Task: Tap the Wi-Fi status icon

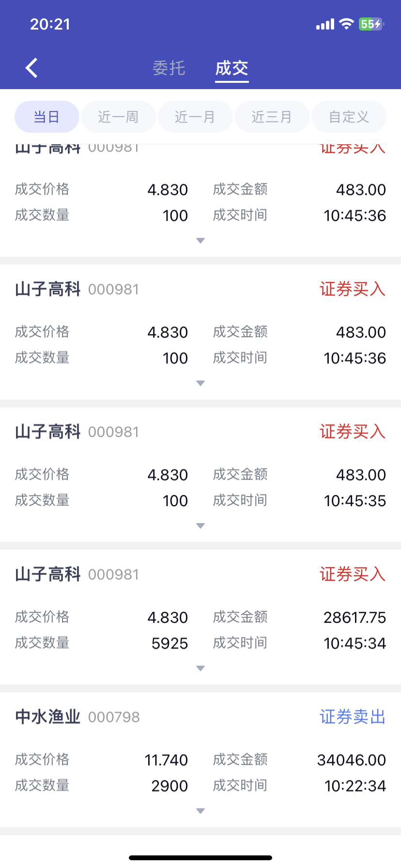Action: (346, 24)
